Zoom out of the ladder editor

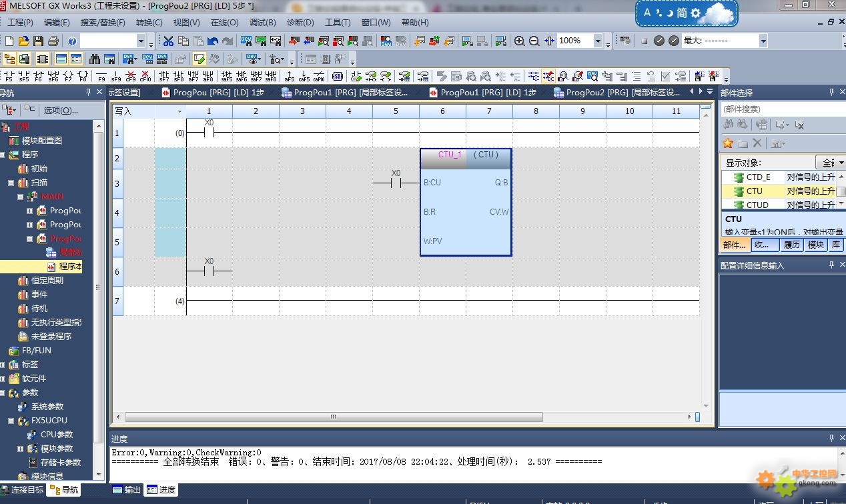point(534,41)
